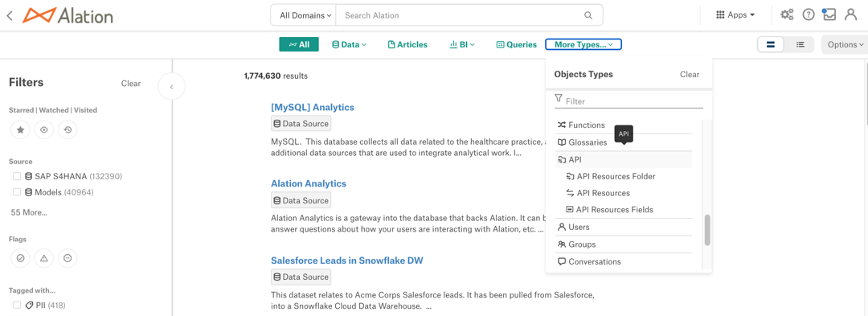
Task: Toggle the More Types dropdown
Action: (x=583, y=44)
